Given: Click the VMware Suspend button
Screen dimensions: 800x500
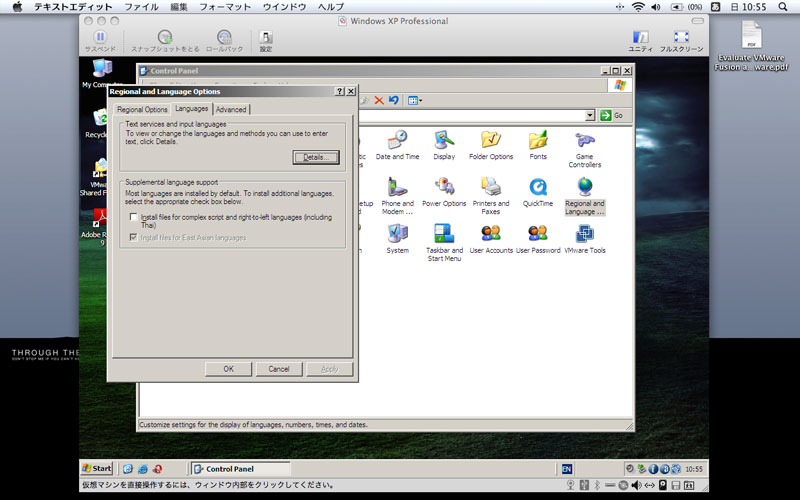Looking at the screenshot, I should [x=101, y=41].
